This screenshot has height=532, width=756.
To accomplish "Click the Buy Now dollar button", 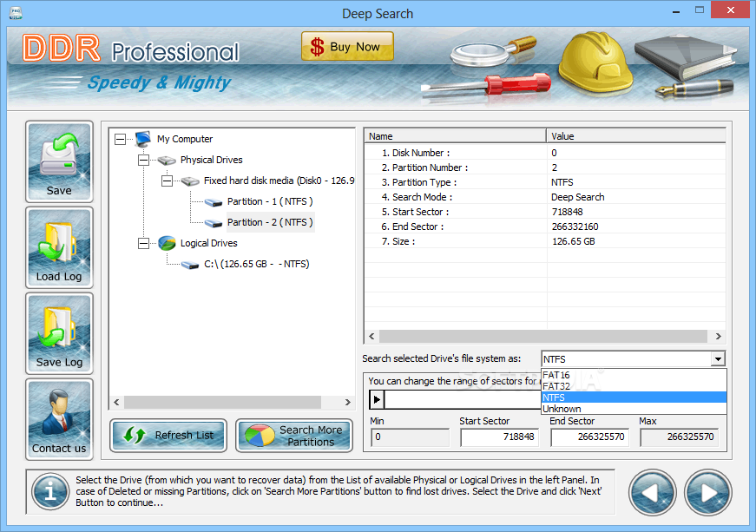I will point(347,47).
